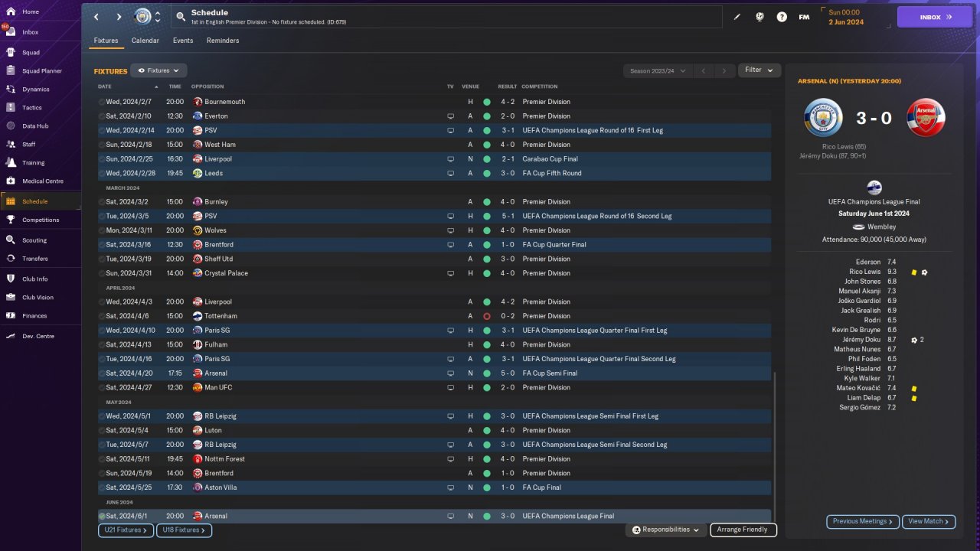Viewport: 980px width, 551px height.
Task: Open Previous Meetings
Action: 863,521
